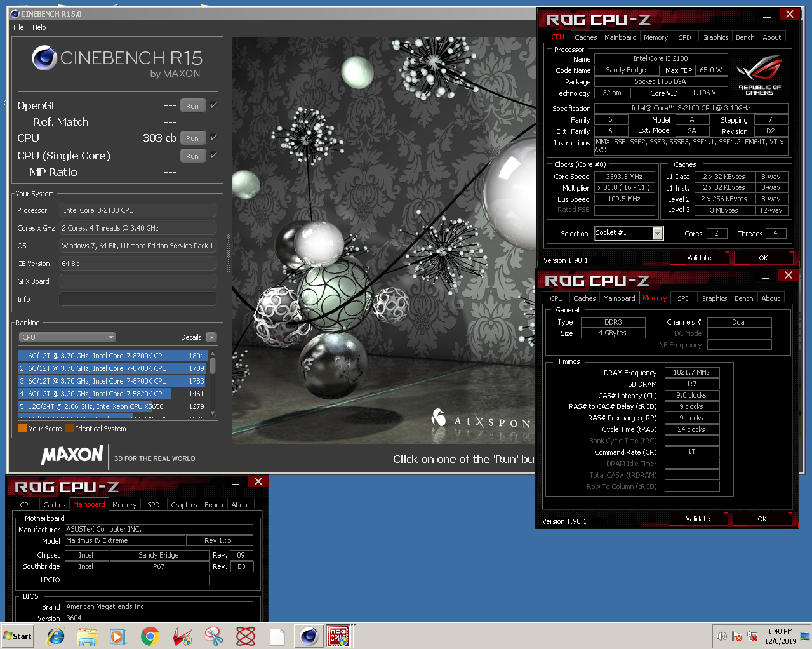Open the network status icon in system tray

coord(752,636)
